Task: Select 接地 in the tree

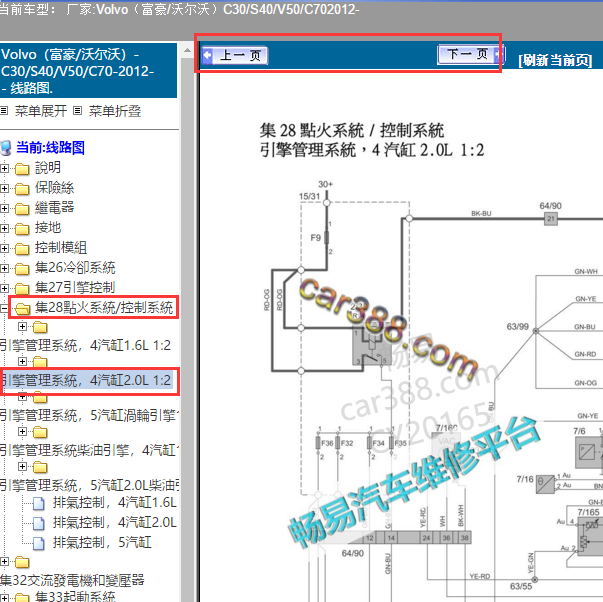Action: coord(48,228)
